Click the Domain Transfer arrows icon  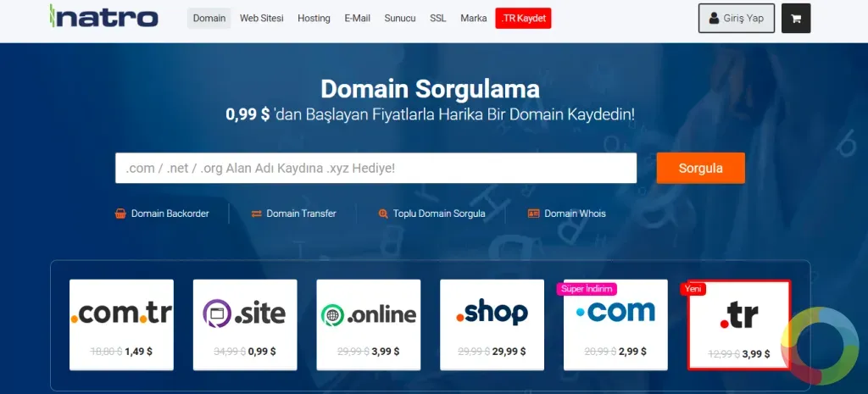(x=256, y=214)
